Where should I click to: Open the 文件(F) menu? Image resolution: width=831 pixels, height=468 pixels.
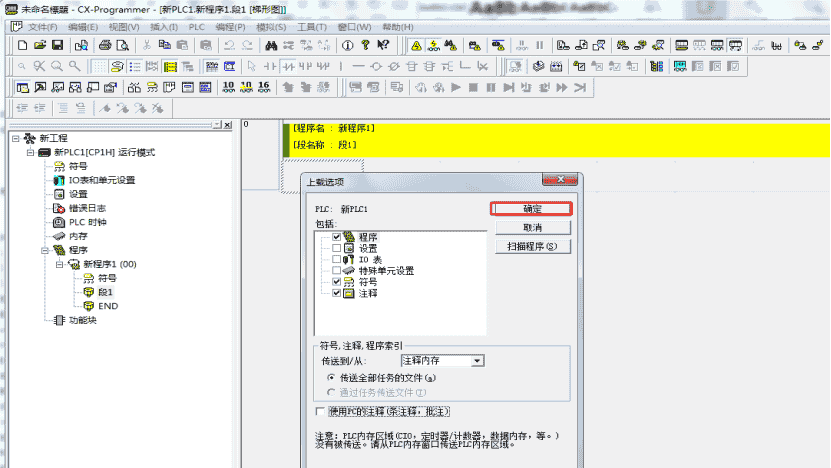[x=42, y=26]
